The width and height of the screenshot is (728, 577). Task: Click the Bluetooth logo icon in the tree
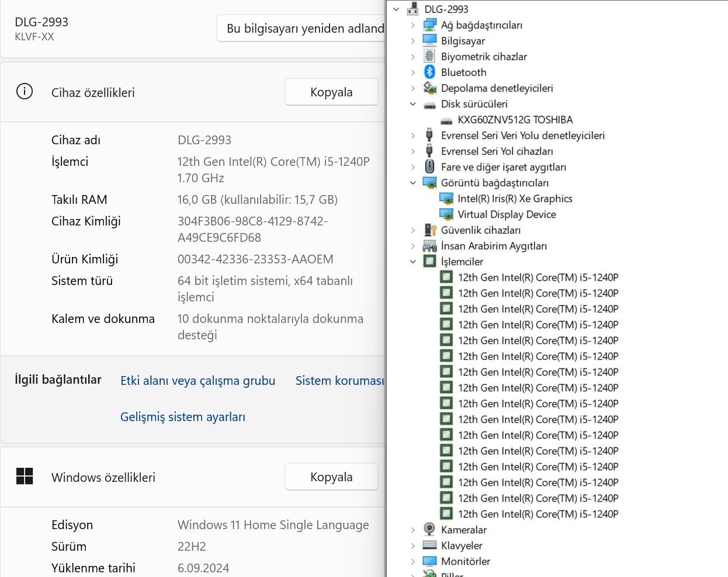(429, 72)
